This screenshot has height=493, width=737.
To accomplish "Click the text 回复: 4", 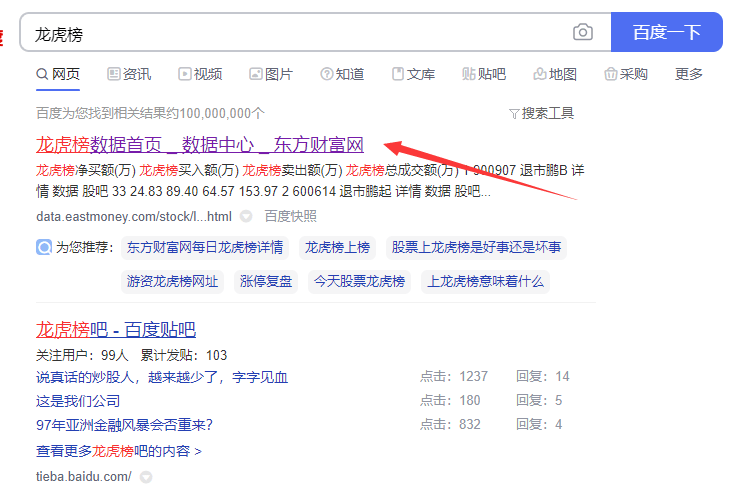I will coord(539,424).
